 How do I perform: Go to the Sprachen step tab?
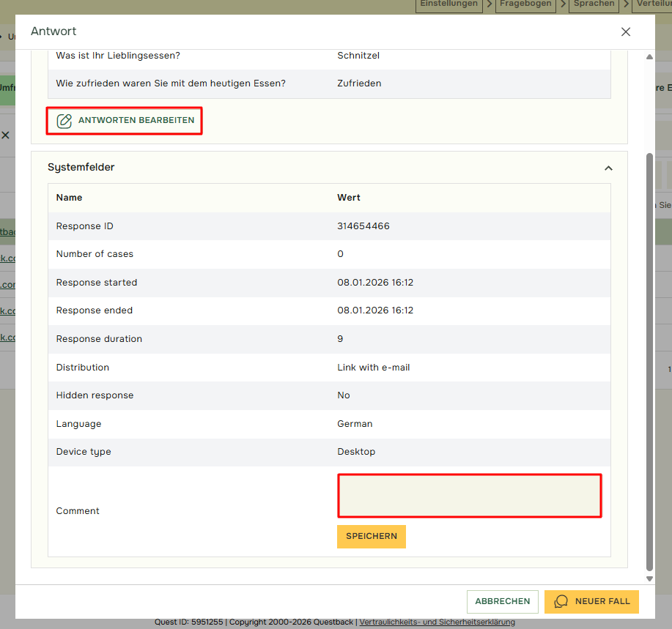(x=594, y=4)
